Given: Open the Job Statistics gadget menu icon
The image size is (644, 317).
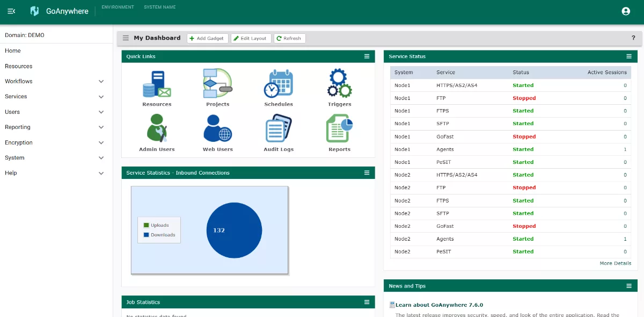Looking at the screenshot, I should coord(367,302).
